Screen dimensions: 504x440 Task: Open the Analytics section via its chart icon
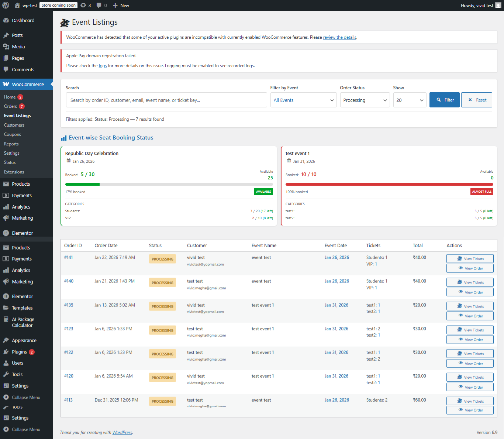(6, 207)
